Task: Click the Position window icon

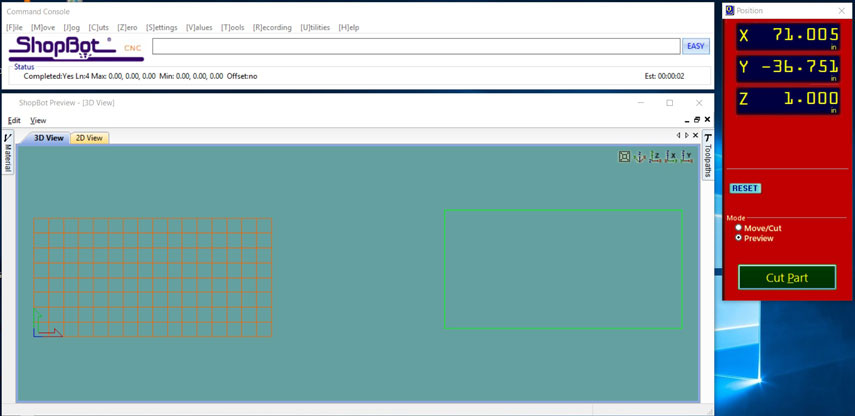Action: coord(730,10)
